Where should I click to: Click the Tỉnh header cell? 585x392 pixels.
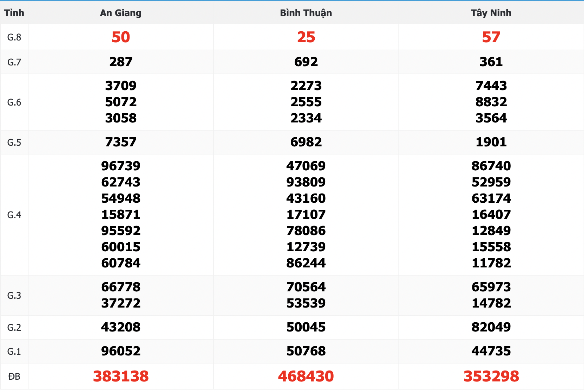[x=14, y=13]
